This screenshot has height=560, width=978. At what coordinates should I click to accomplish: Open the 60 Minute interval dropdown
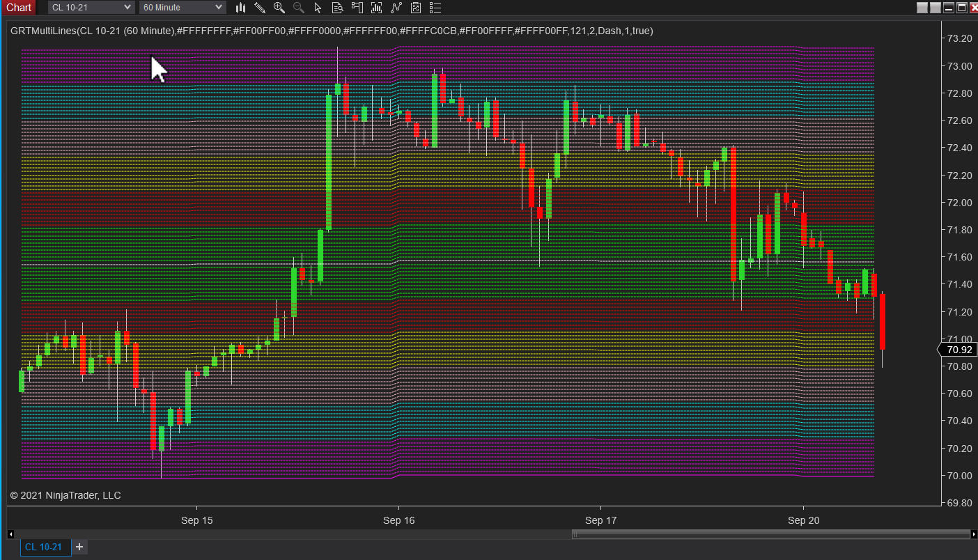tap(183, 7)
